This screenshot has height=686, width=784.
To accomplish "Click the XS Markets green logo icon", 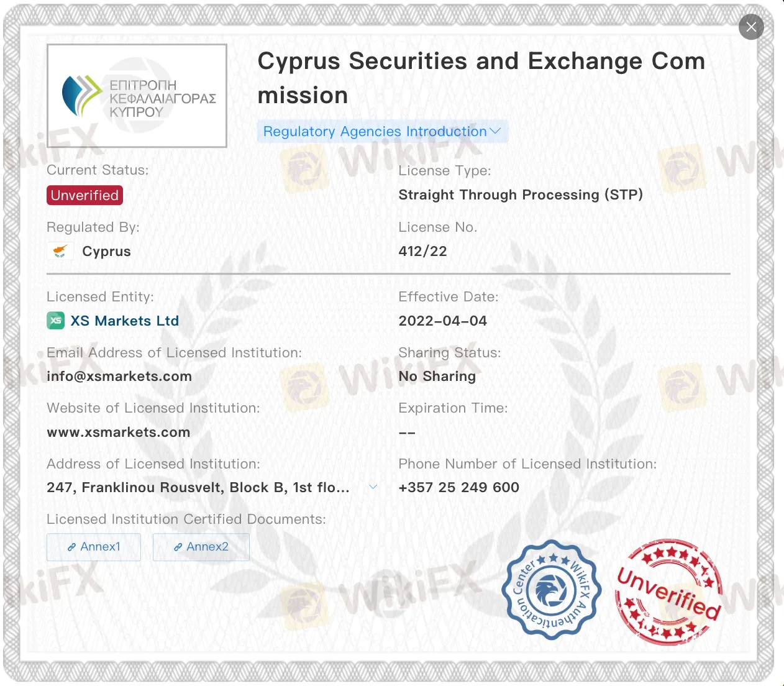I will (56, 321).
